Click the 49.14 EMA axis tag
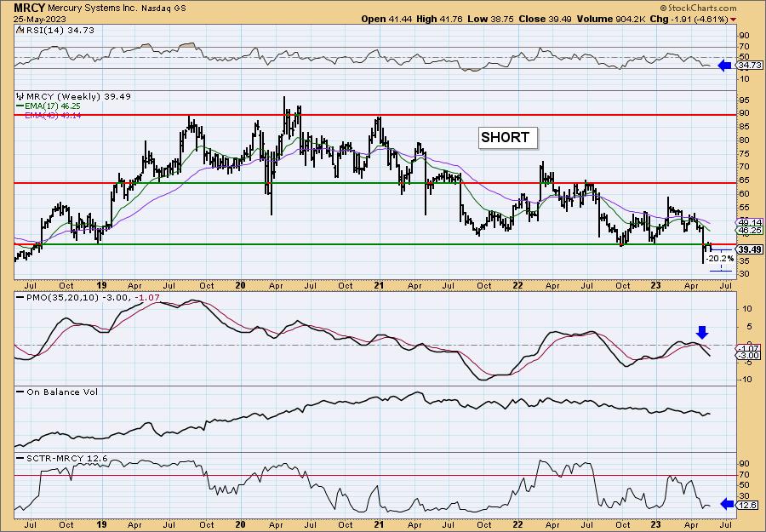Screen dimensions: 766x532 click(749, 222)
